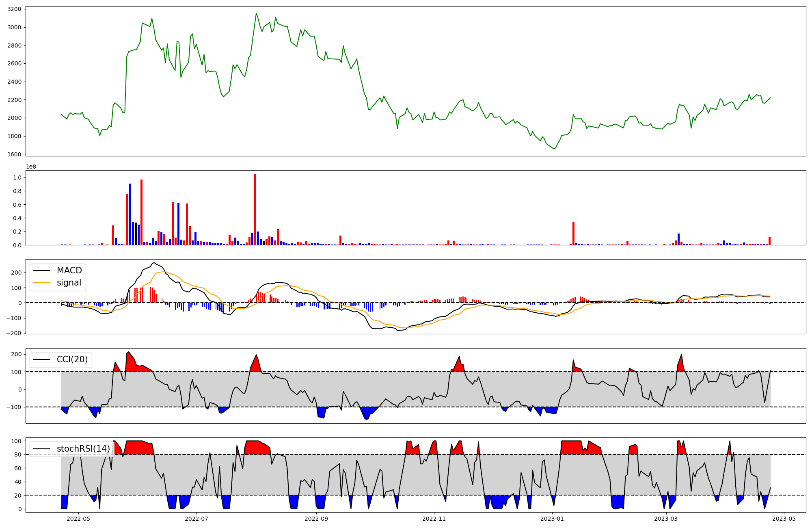Click the 2023-01 date tick label
812x528 pixels.
pos(552,519)
